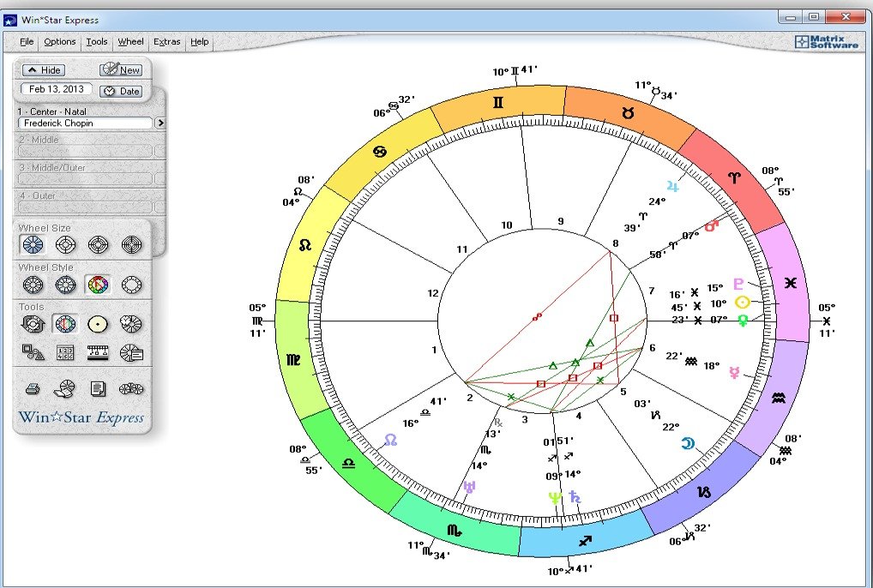This screenshot has width=873, height=588.
Task: Click the house number 12 label
Action: (x=433, y=293)
